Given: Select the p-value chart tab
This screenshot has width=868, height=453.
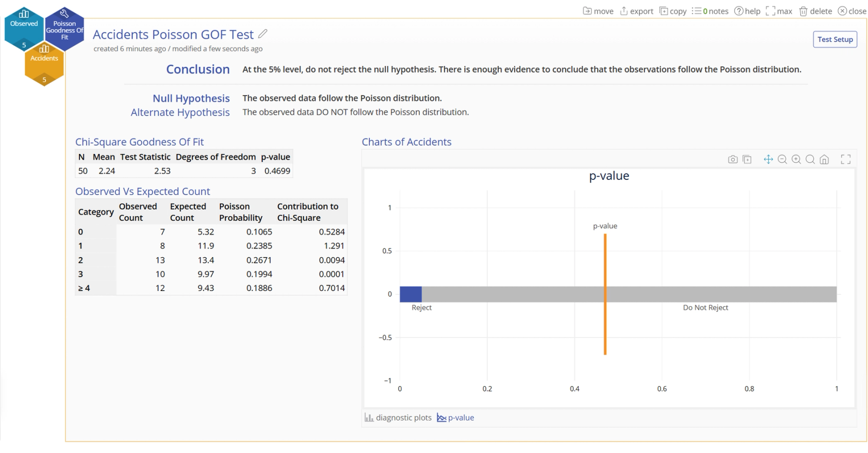Looking at the screenshot, I should click(456, 418).
